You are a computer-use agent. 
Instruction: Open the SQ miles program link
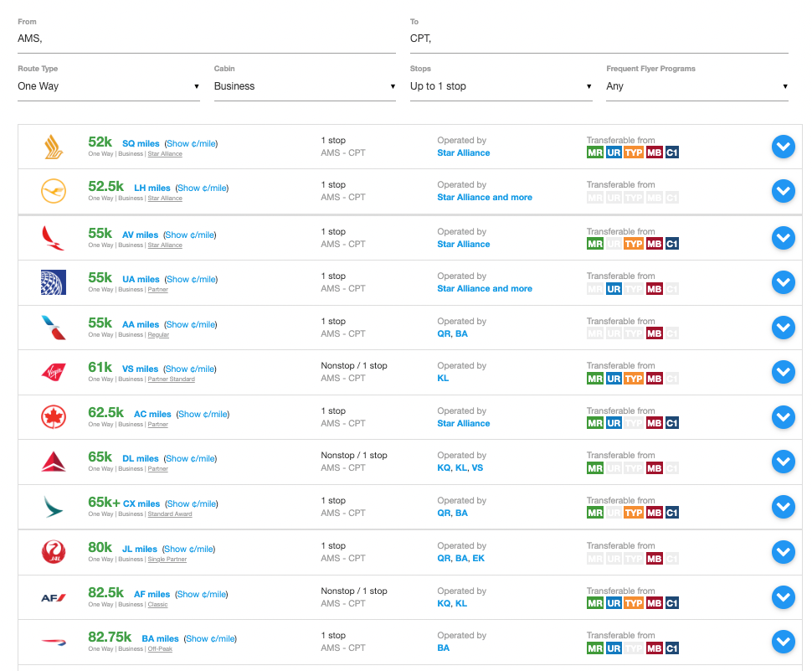pyautogui.click(x=141, y=143)
